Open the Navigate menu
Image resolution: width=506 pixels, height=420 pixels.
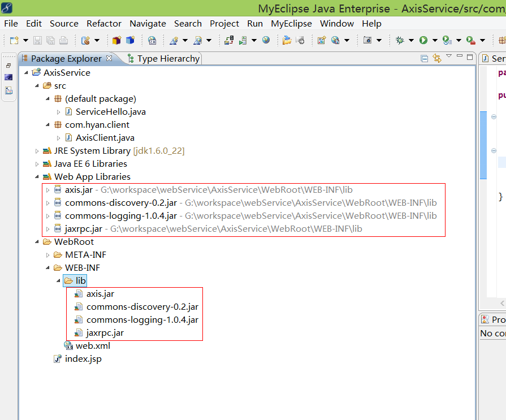click(x=148, y=24)
